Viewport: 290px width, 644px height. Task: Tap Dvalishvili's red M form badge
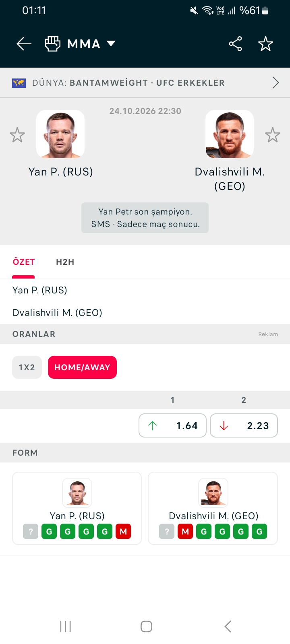coord(185,531)
